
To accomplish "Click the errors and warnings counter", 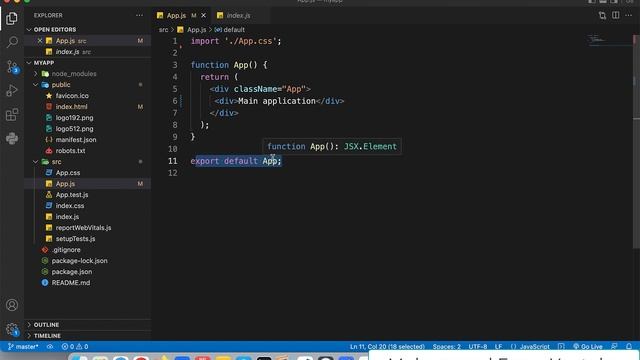I will [x=75, y=347].
